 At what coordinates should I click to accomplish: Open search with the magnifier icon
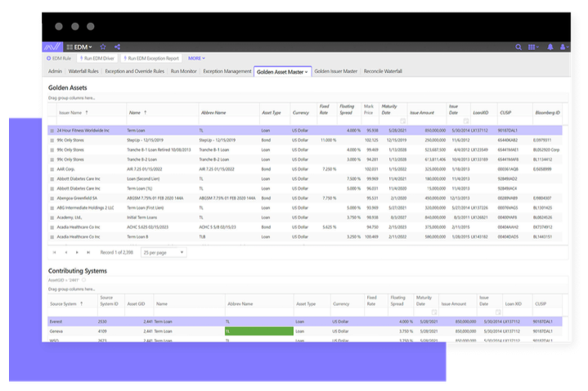coord(518,47)
